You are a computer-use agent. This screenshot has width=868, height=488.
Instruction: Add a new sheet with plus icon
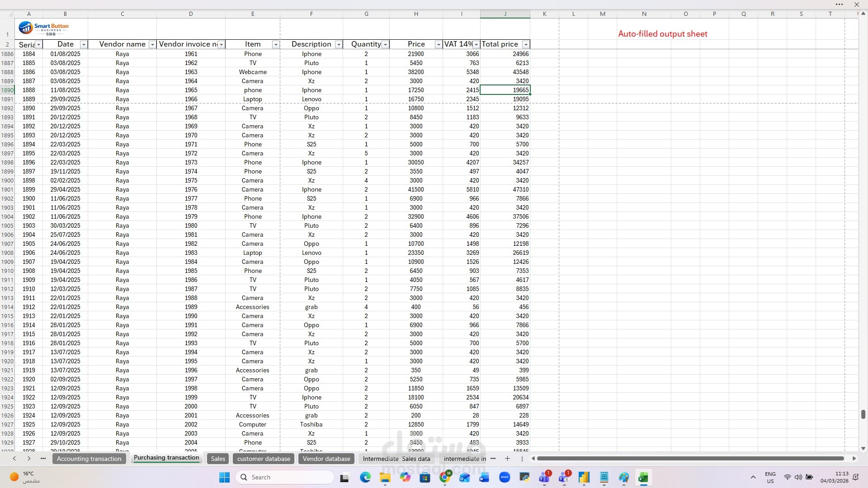pyautogui.click(x=507, y=459)
